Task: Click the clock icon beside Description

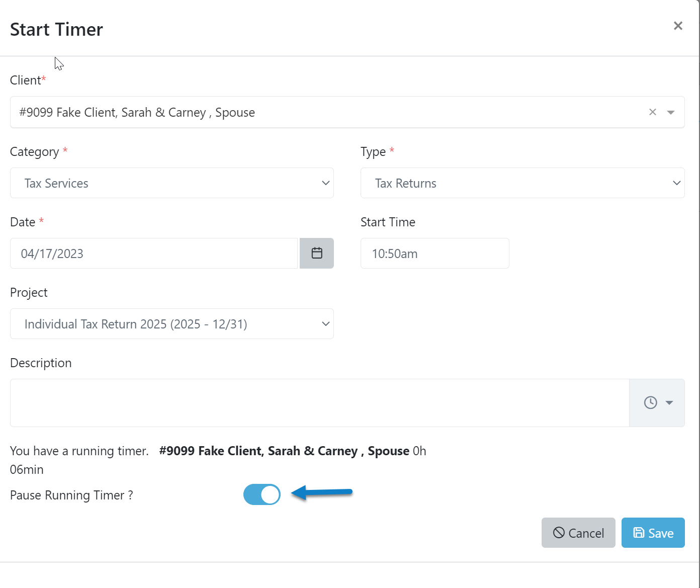Action: click(x=650, y=402)
